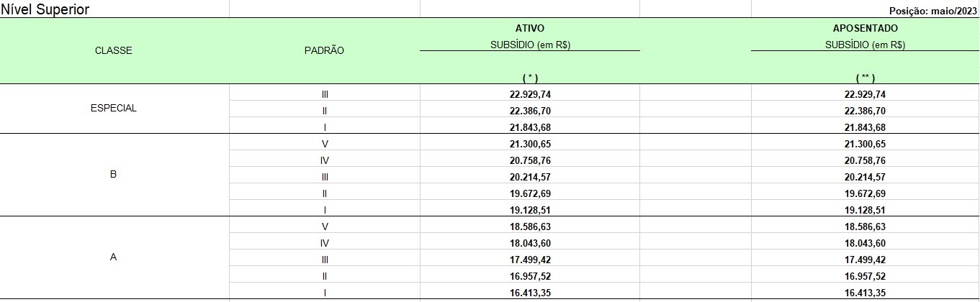Select the CLASSE header cell
This screenshot has width=980, height=302.
click(x=114, y=51)
